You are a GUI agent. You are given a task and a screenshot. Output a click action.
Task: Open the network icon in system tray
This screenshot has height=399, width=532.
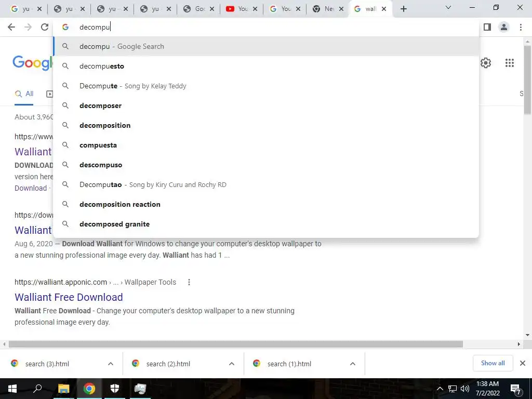453,389
